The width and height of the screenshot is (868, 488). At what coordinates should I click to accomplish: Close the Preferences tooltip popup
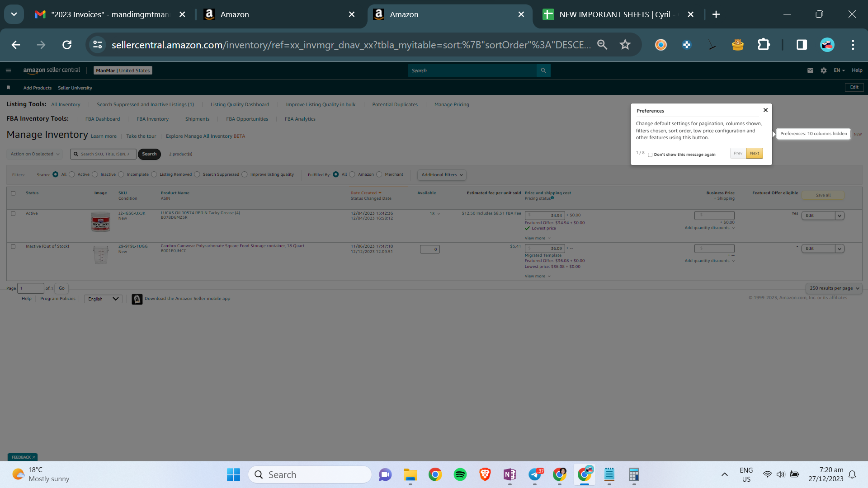765,110
